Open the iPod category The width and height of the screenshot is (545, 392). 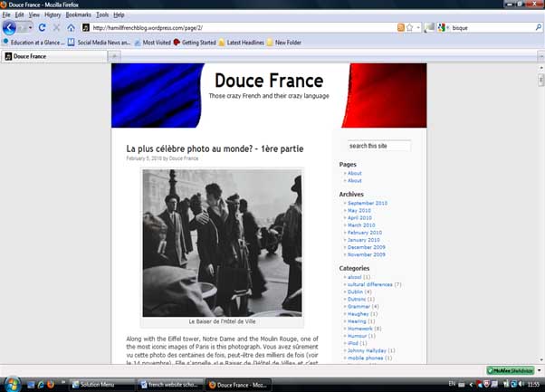(x=353, y=343)
